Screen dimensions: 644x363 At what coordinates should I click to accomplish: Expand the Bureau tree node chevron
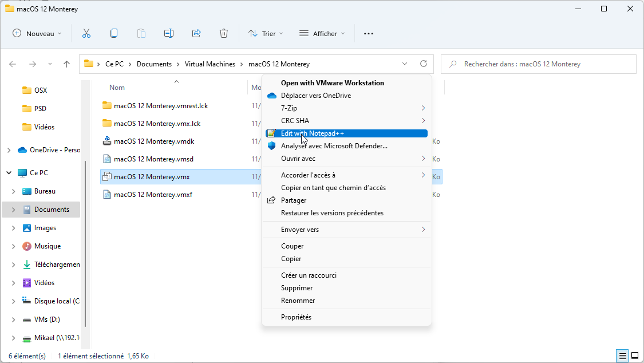tap(14, 191)
